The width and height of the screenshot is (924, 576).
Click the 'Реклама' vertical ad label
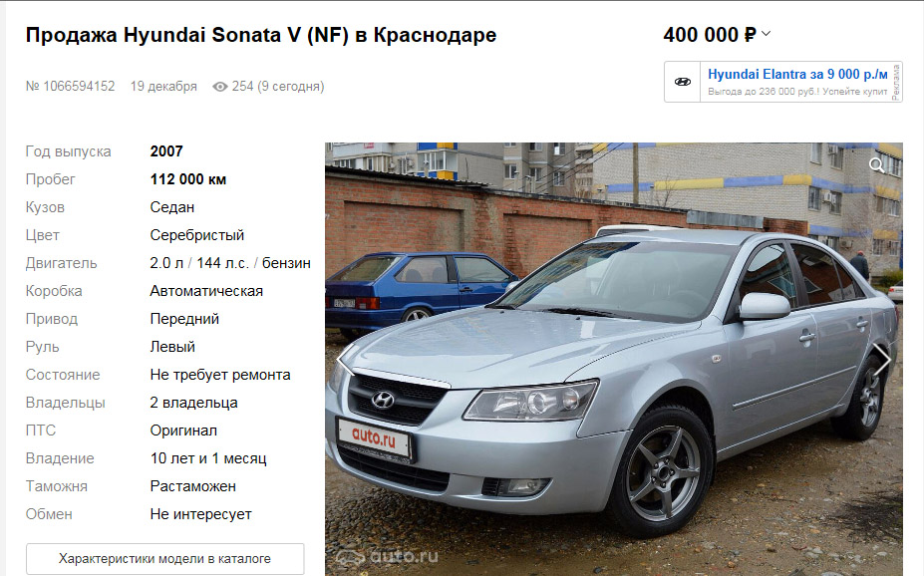tap(896, 82)
